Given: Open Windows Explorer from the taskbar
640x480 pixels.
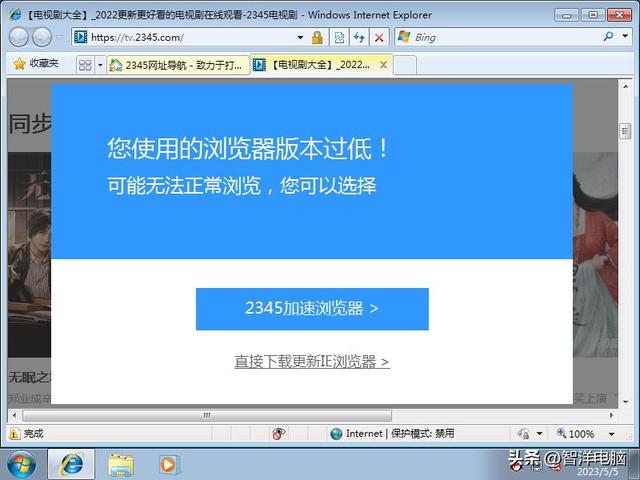Looking at the screenshot, I should pos(121,465).
